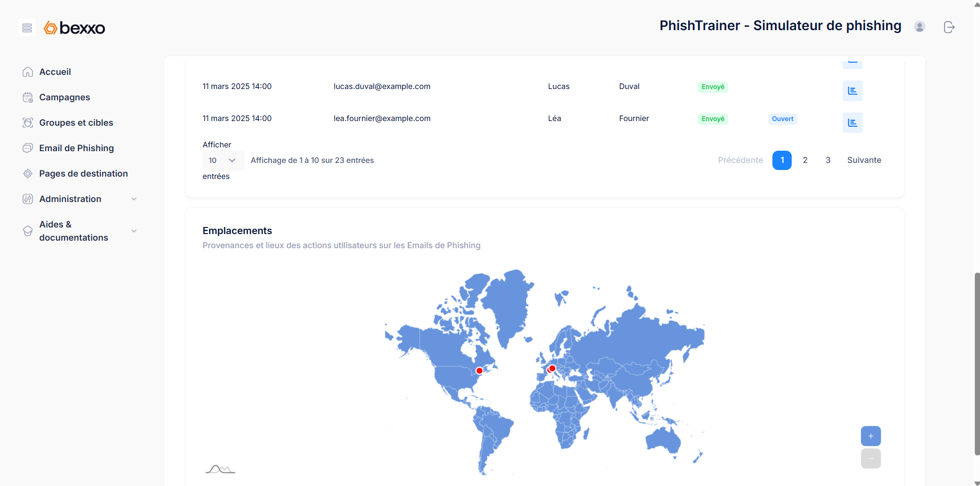The width and height of the screenshot is (980, 486).
Task: Click the Suivante pagination link
Action: pos(864,161)
